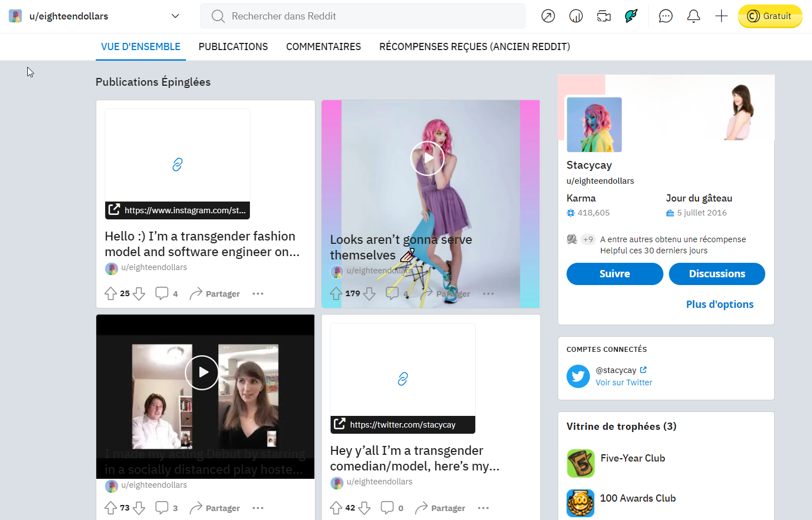This screenshot has width=812, height=520.
Task: Open comments on the fashion model post
Action: (x=166, y=293)
